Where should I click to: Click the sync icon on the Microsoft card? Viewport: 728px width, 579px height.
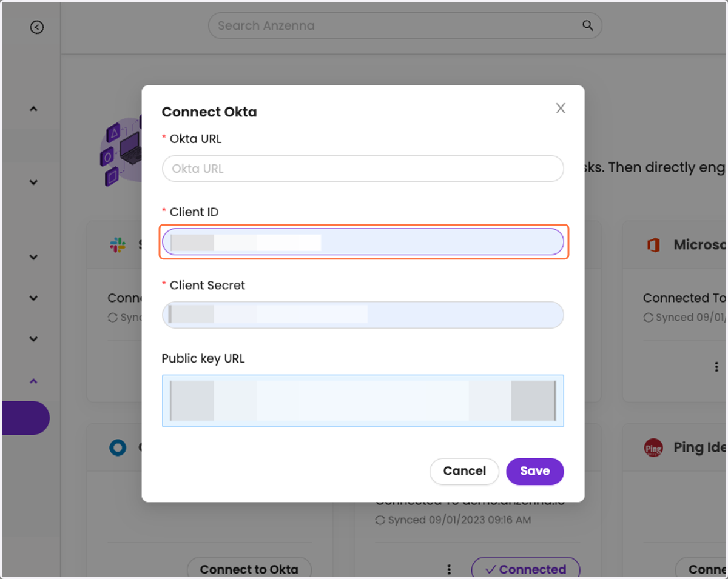coord(648,318)
